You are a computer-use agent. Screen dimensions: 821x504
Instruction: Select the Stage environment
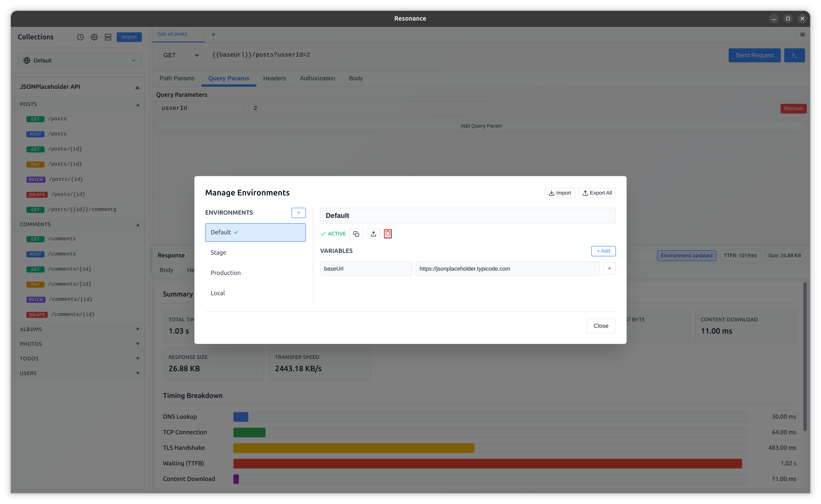coord(255,253)
